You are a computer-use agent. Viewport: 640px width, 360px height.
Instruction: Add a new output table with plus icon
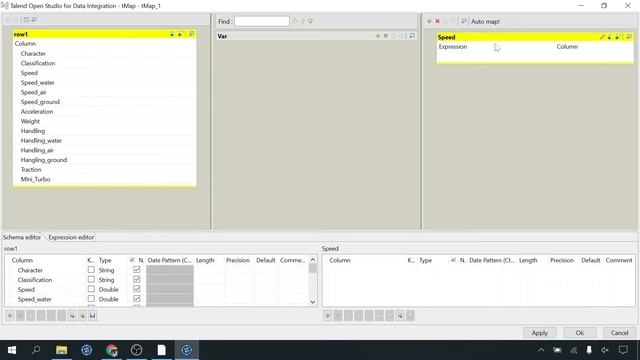coord(429,21)
